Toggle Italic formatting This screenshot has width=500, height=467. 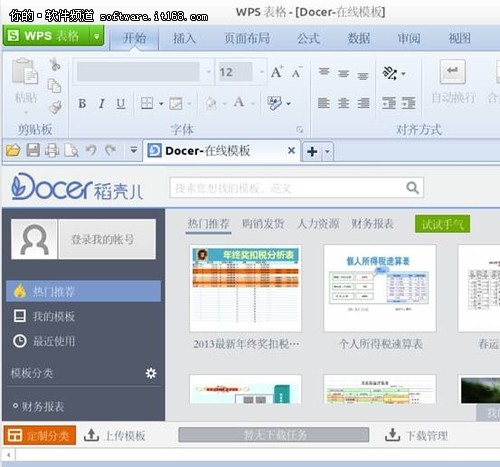pos(102,104)
